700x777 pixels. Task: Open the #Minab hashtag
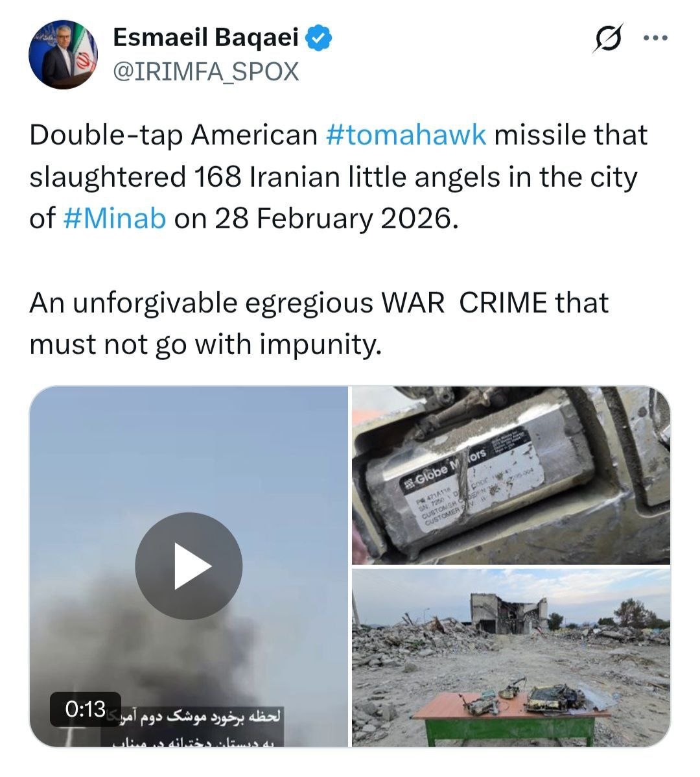[x=115, y=219]
